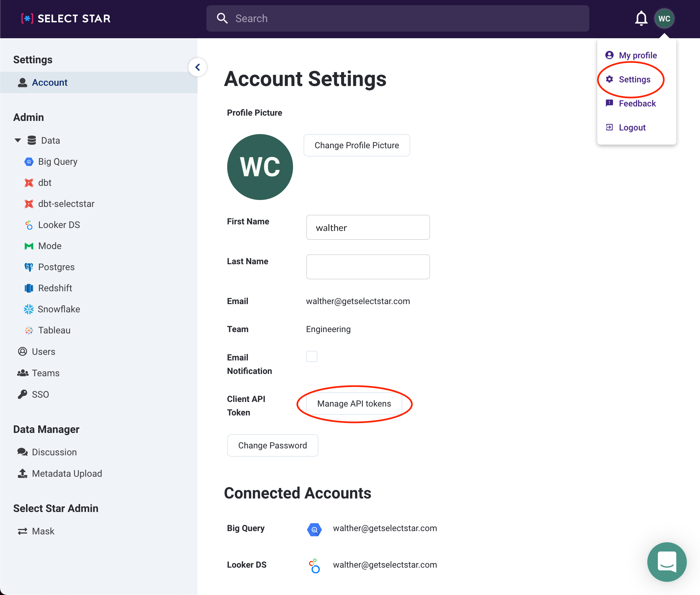Click the Data database icon

click(32, 140)
